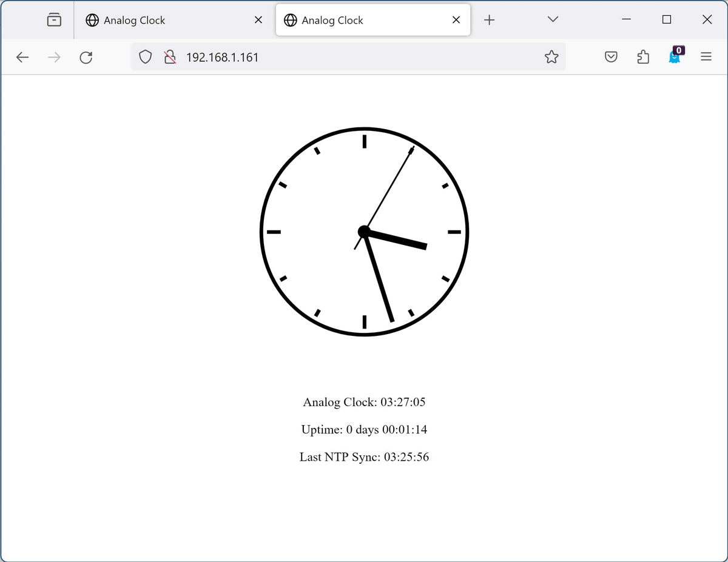The image size is (728, 562).
Task: Open the Extensions puzzle piece menu
Action: tap(643, 58)
